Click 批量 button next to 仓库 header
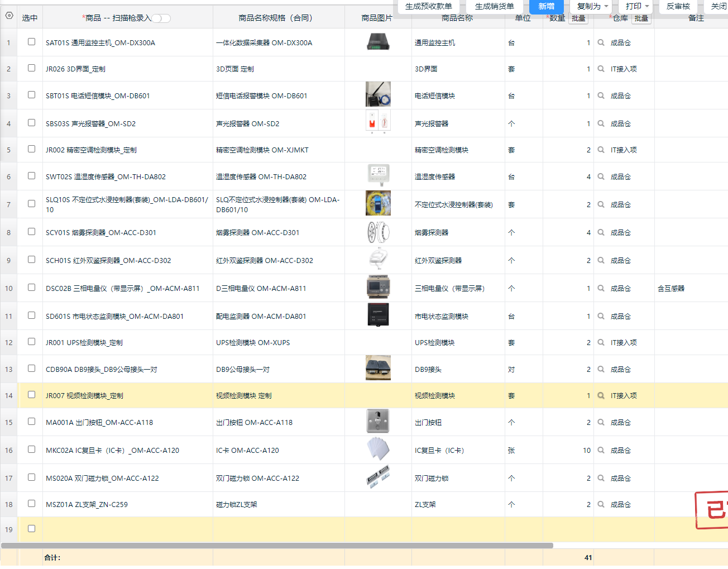Image resolution: width=728 pixels, height=569 pixels. (x=641, y=18)
